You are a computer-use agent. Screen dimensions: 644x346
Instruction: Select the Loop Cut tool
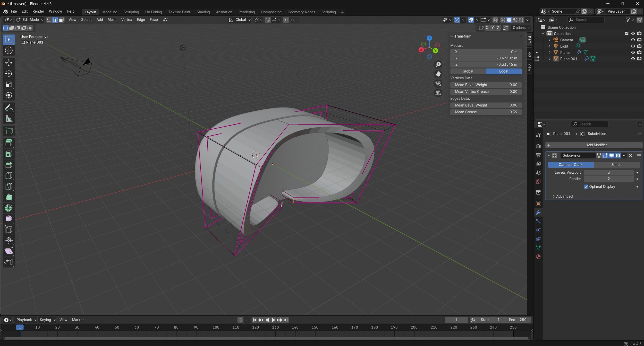[9, 175]
